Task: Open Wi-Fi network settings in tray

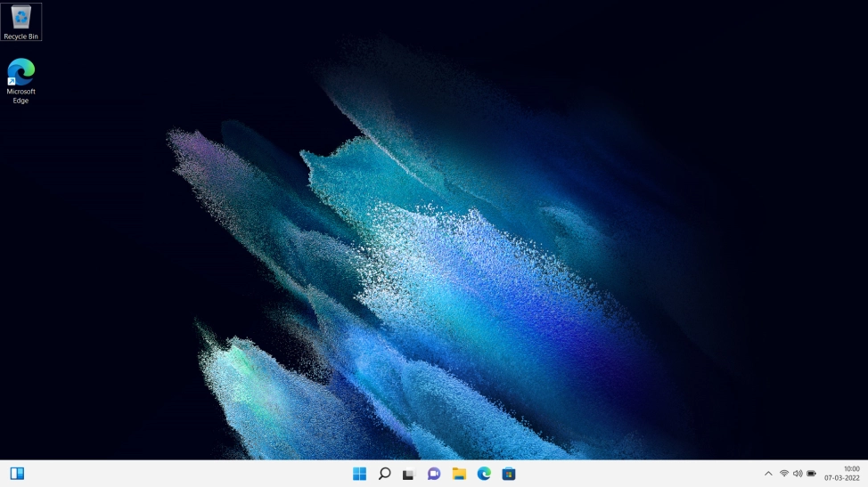Action: tap(784, 474)
